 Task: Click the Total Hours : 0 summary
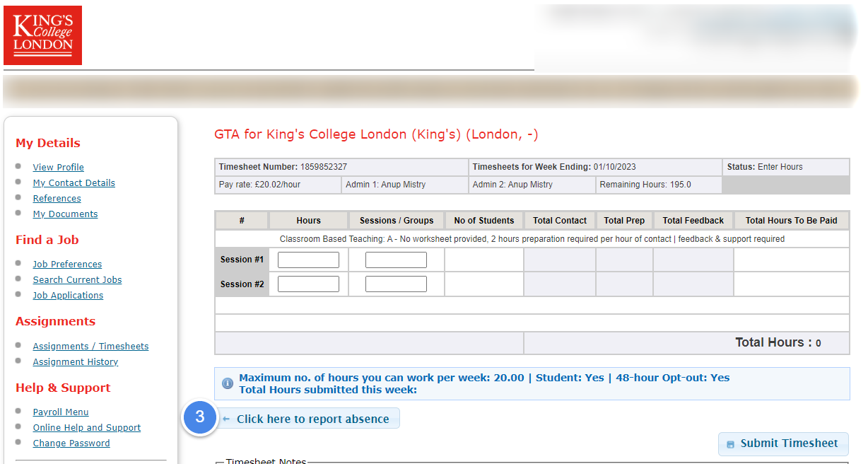click(778, 342)
